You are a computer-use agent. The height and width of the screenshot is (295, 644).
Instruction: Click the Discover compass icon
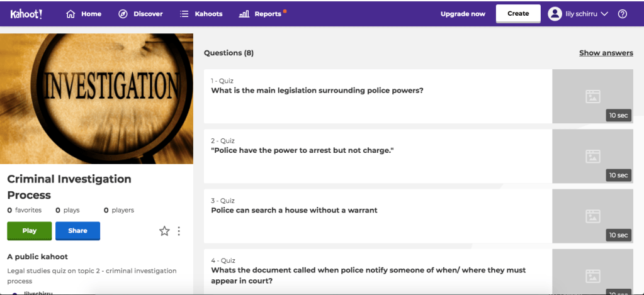(x=123, y=14)
